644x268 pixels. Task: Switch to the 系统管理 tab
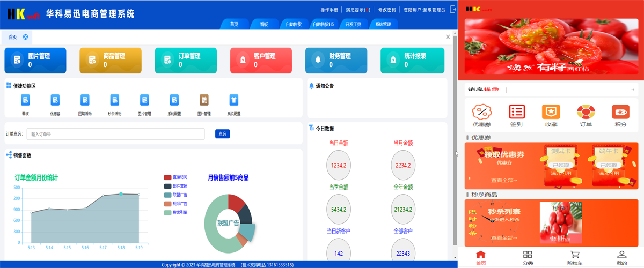pyautogui.click(x=383, y=24)
